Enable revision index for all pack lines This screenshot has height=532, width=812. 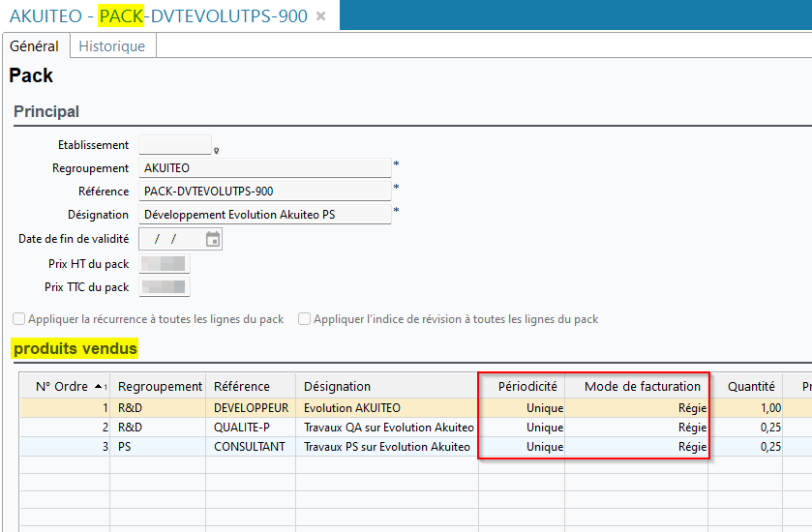tap(305, 319)
